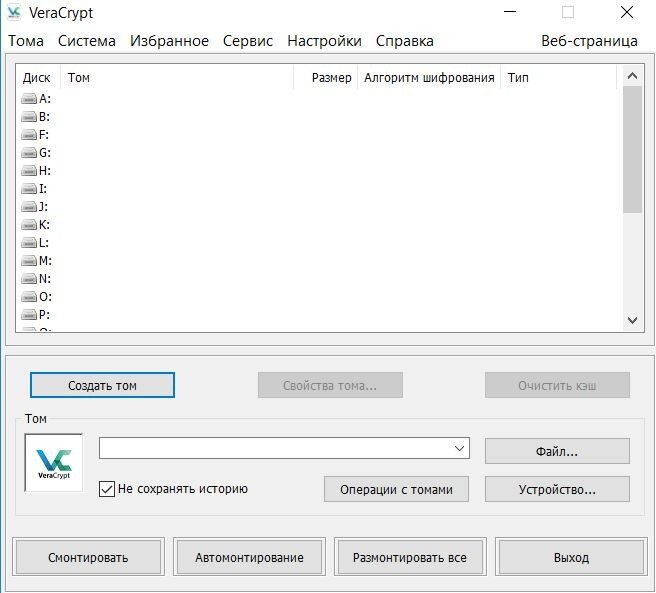The height and width of the screenshot is (593, 656).
Task: Click the 'Том' column header
Action: point(177,77)
